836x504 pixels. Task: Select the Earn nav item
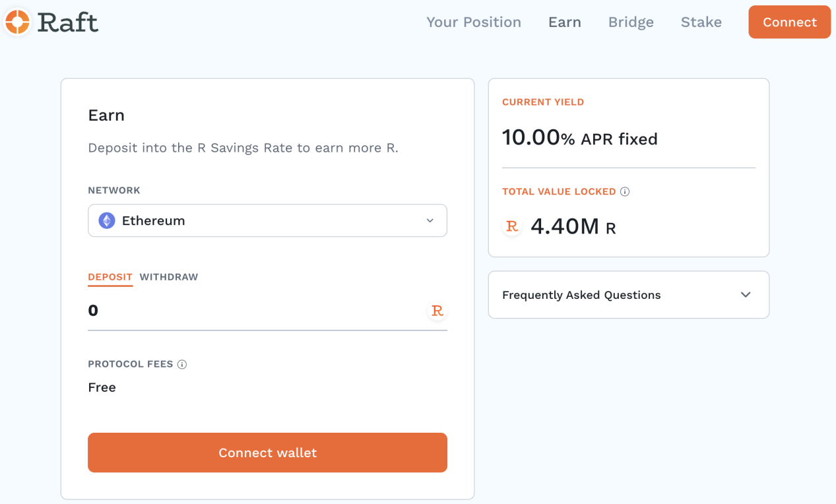(x=564, y=22)
